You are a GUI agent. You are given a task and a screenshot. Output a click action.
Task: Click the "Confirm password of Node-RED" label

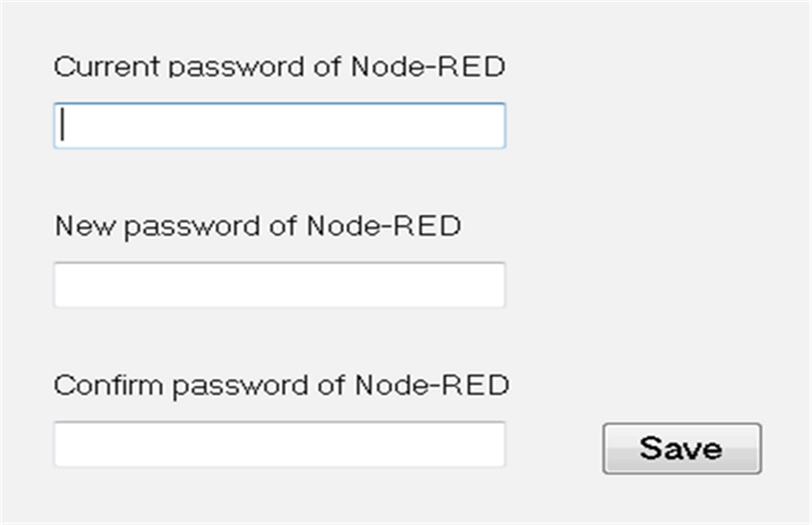[x=281, y=385]
